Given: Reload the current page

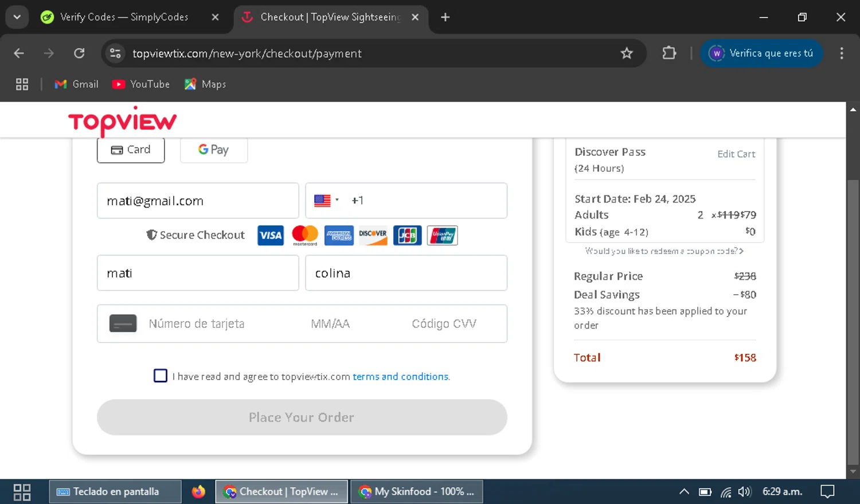Looking at the screenshot, I should click(79, 53).
